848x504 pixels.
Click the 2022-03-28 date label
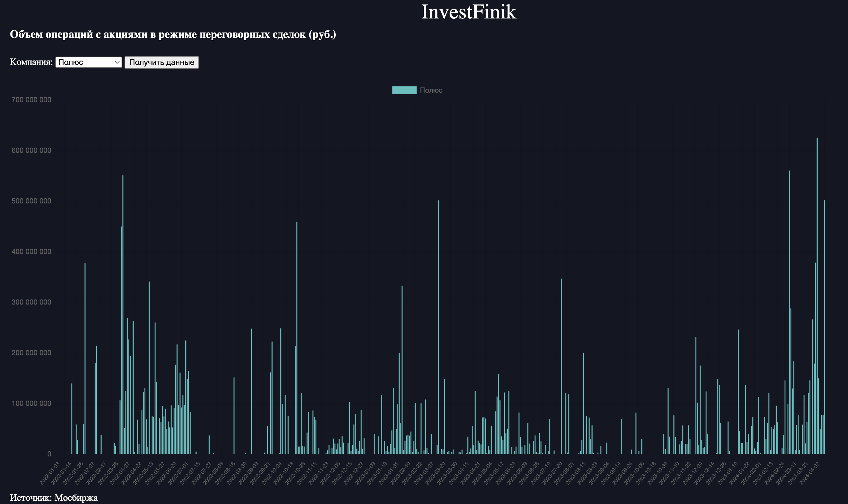(x=108, y=473)
